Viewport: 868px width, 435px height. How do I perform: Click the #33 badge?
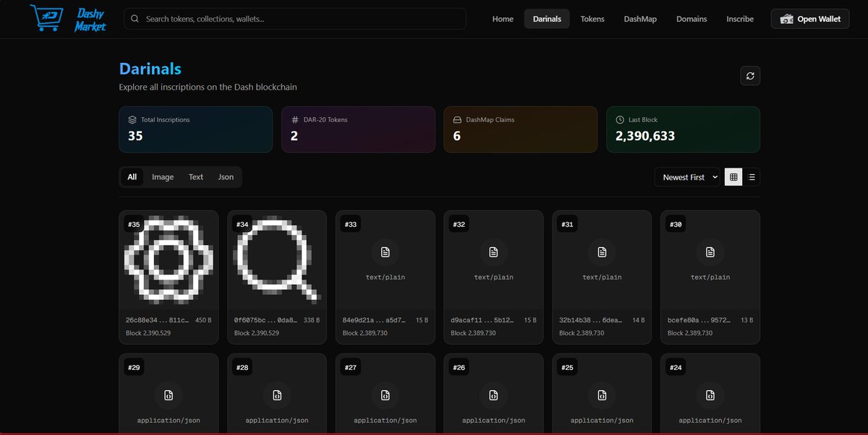pyautogui.click(x=351, y=225)
